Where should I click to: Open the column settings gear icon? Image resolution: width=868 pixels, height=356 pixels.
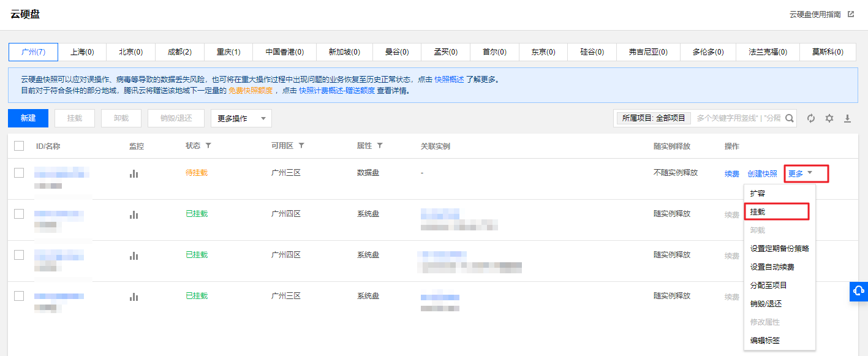pos(829,118)
